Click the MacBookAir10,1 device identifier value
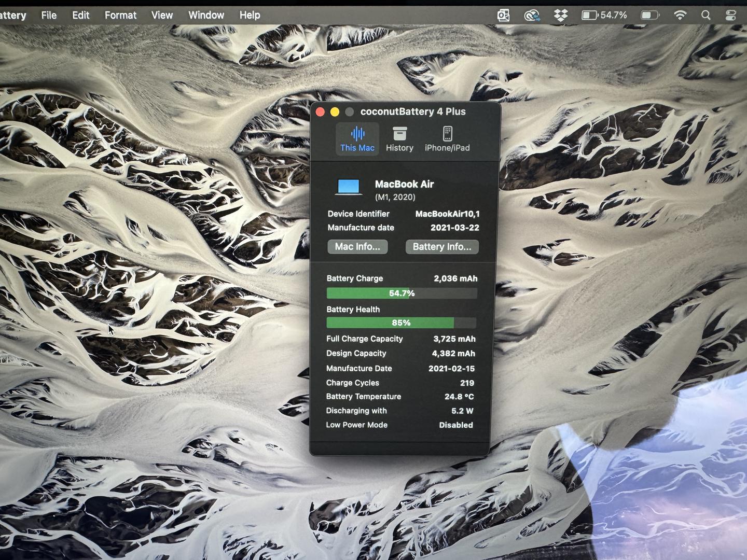This screenshot has height=560, width=747. point(447,214)
